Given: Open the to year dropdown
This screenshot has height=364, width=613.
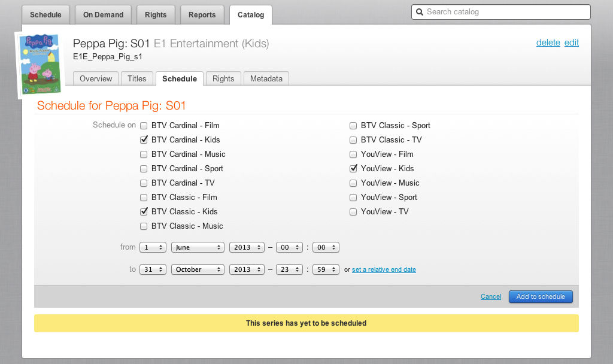Looking at the screenshot, I should (x=247, y=270).
